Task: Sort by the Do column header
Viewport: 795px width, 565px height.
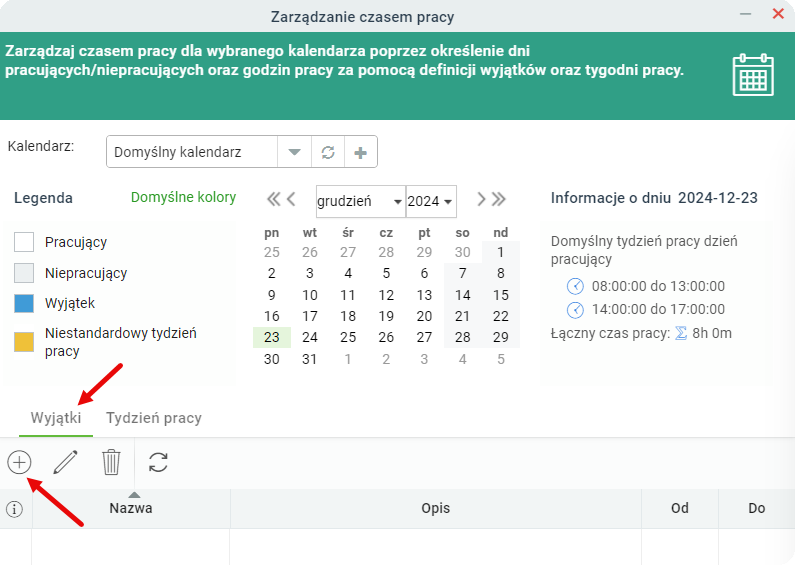Action: [x=756, y=508]
